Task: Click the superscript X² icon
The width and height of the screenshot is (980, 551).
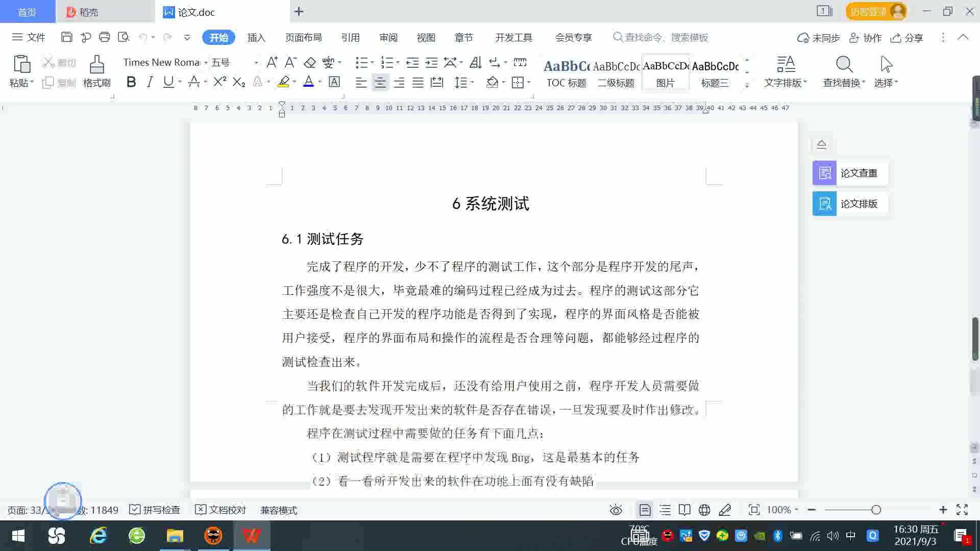Action: click(219, 82)
